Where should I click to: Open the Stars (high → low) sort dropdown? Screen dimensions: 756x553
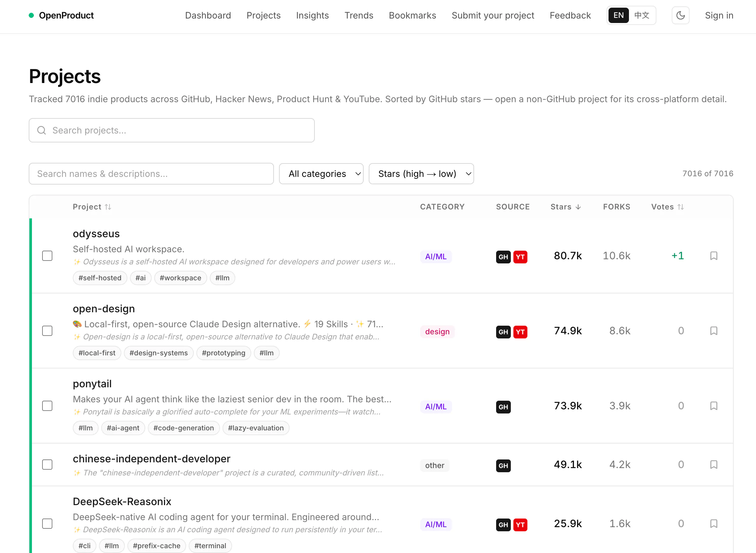[421, 174]
